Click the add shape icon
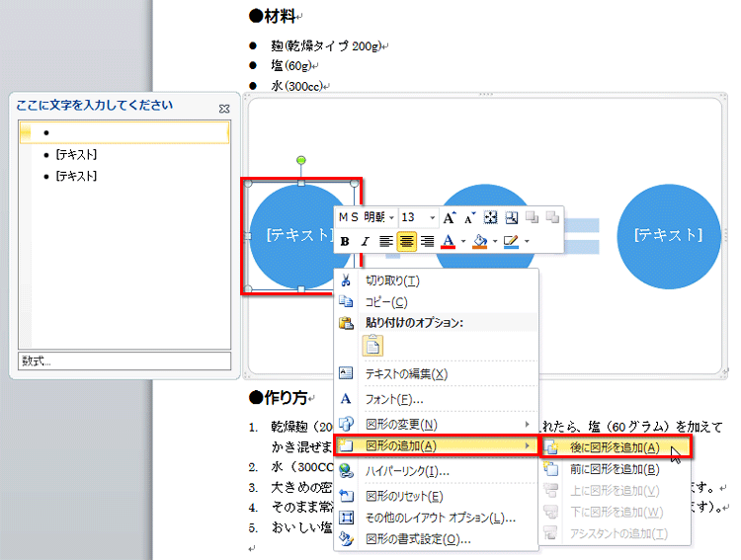 click(x=346, y=445)
